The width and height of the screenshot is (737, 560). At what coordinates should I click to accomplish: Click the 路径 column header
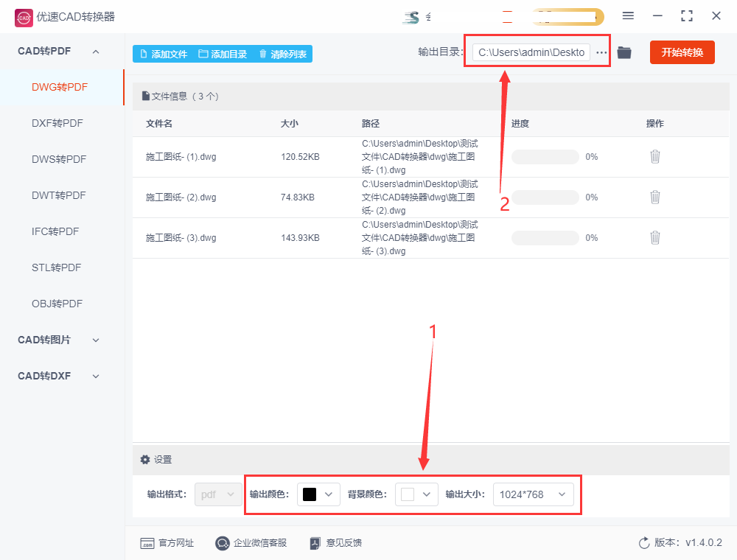click(x=371, y=124)
